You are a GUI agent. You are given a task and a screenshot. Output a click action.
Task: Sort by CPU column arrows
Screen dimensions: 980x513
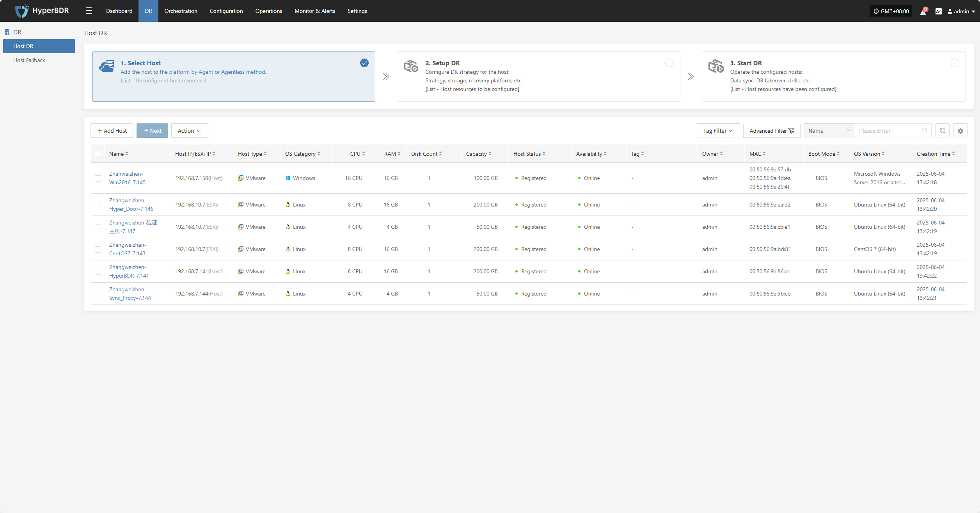point(364,154)
